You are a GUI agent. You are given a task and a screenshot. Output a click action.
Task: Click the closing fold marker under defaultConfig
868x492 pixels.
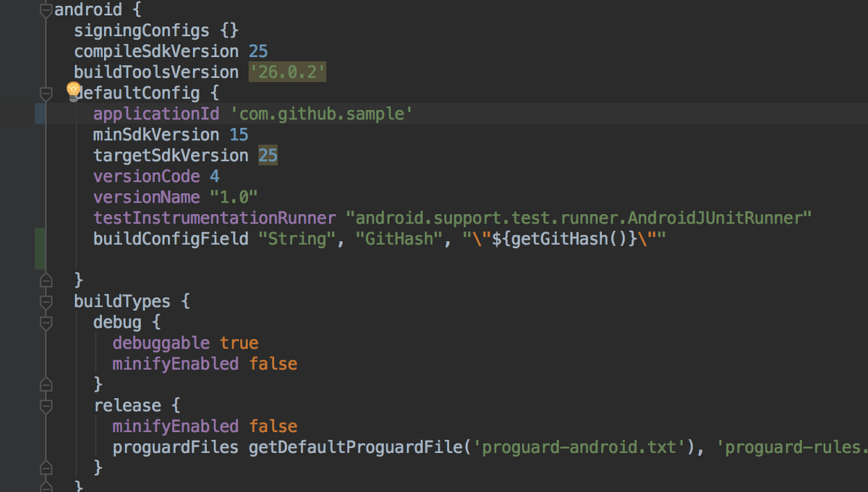point(45,280)
